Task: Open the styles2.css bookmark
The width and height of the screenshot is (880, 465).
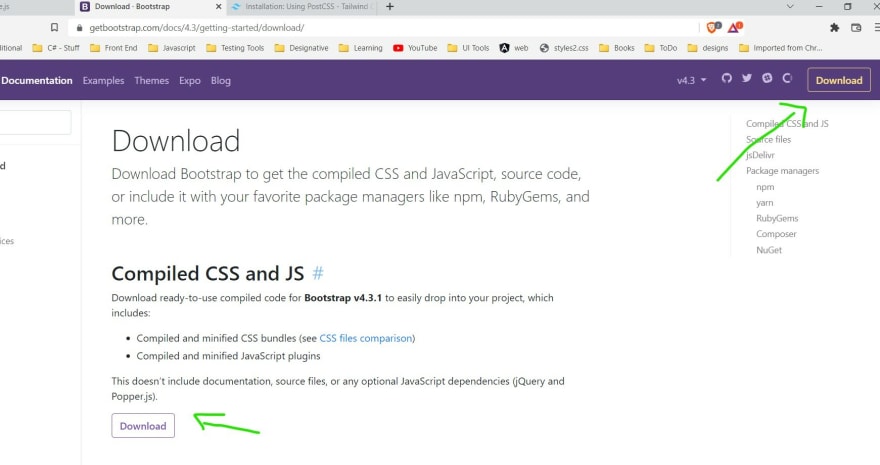Action: (565, 48)
